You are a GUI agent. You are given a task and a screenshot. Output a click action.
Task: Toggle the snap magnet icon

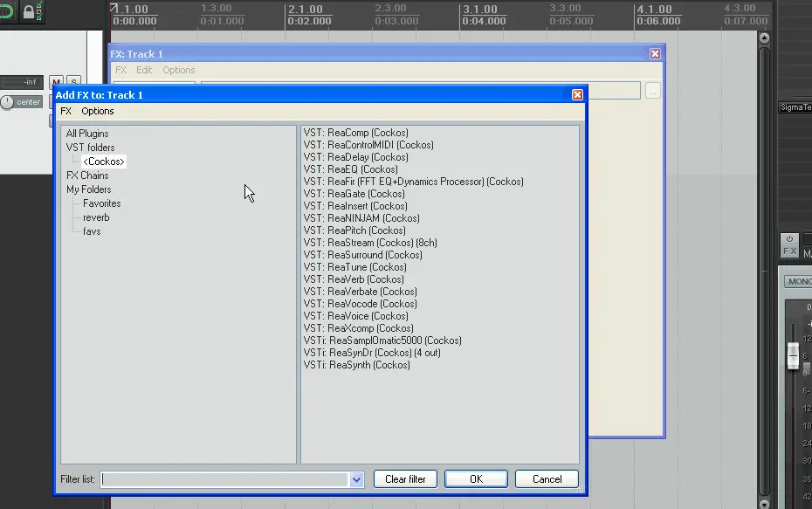coord(7,11)
